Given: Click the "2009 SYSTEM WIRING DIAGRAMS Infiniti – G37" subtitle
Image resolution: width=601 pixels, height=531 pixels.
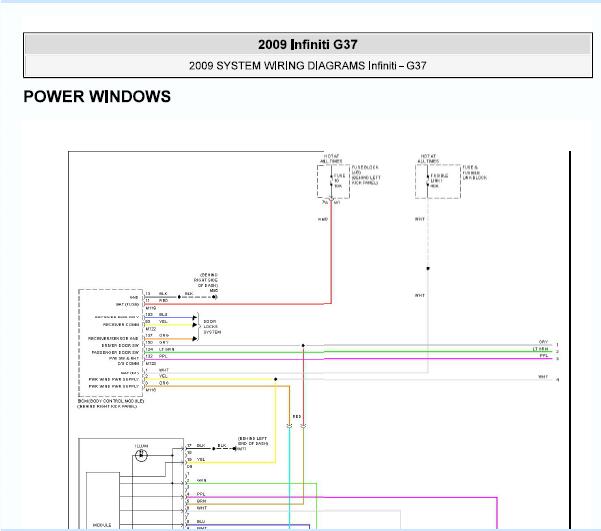Looking at the screenshot, I should coord(307,66).
